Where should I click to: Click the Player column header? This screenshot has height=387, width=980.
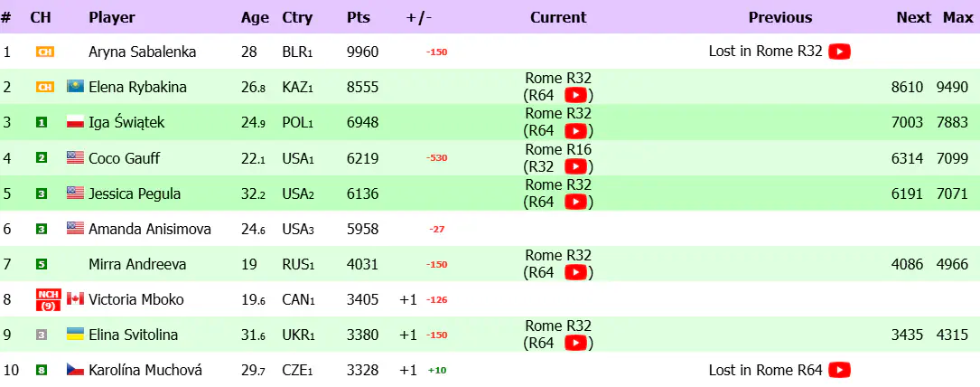pos(112,17)
